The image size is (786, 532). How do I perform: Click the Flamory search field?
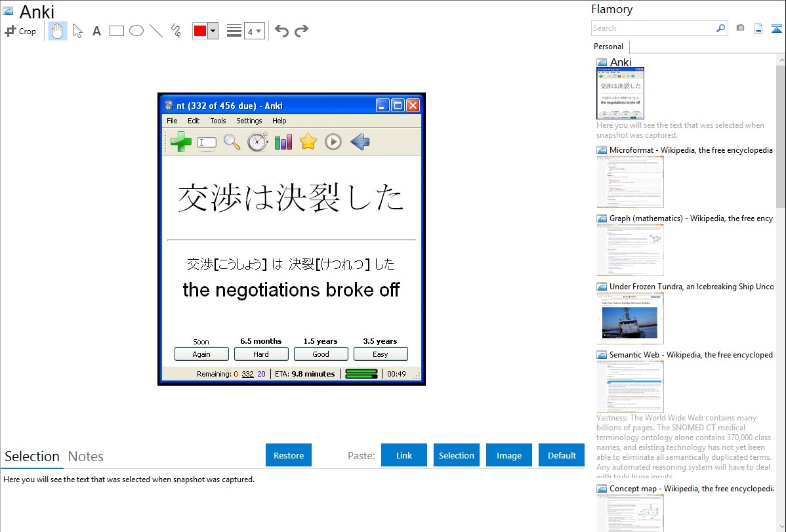coord(653,28)
